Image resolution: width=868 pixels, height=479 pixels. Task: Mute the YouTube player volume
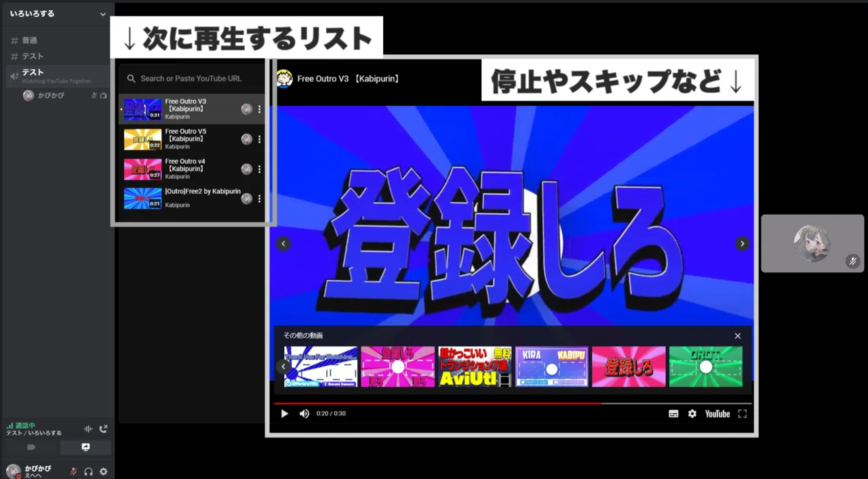pos(304,414)
